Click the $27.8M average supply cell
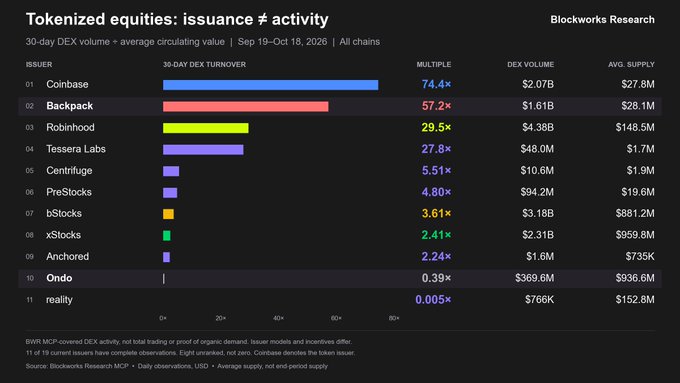Viewport: 680px width, 383px height. 638,84
